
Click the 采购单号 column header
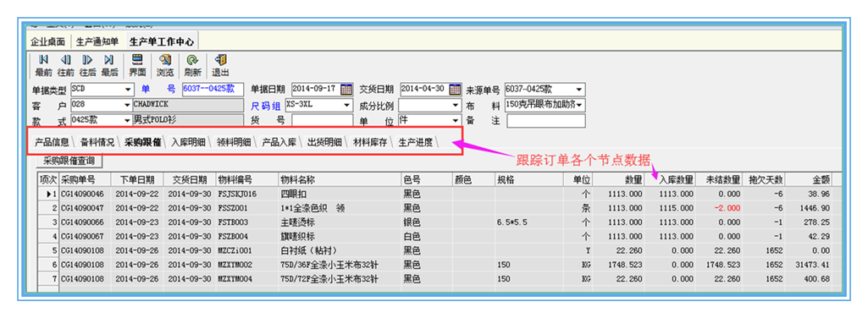85,179
